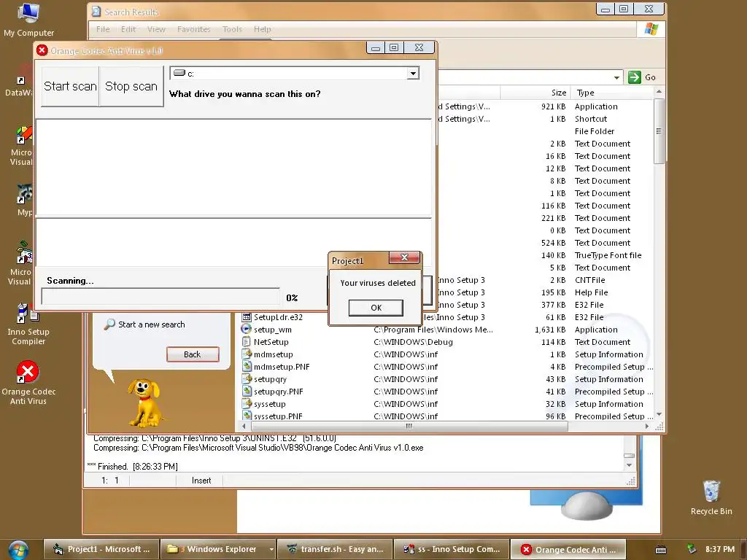Open the raccoon Myp desktop shortcut

pyautogui.click(x=24, y=201)
